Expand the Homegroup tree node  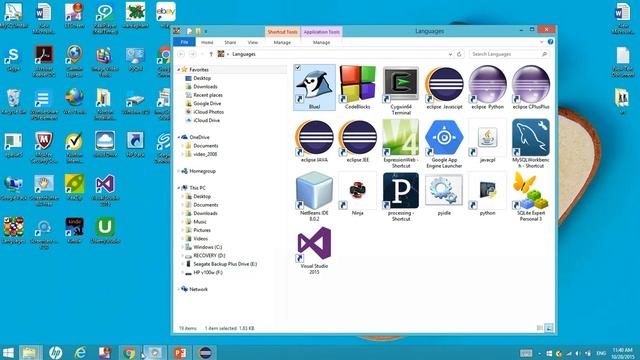point(178,171)
